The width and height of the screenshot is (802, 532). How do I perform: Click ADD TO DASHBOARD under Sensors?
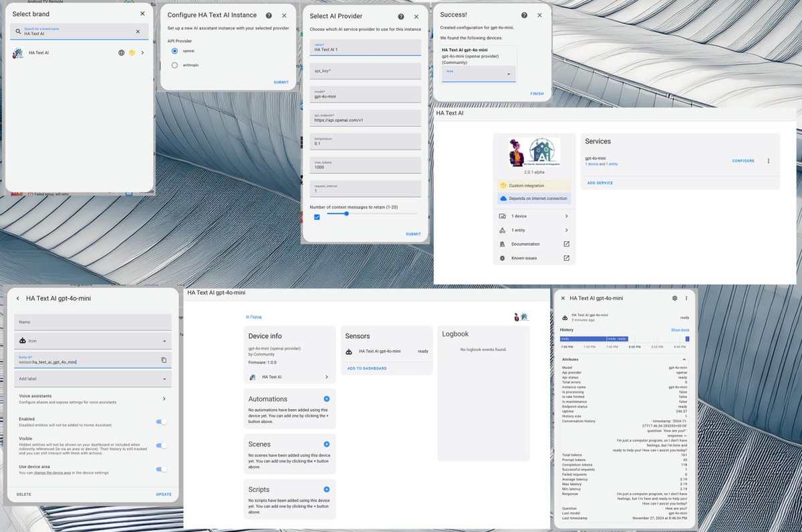(367, 368)
